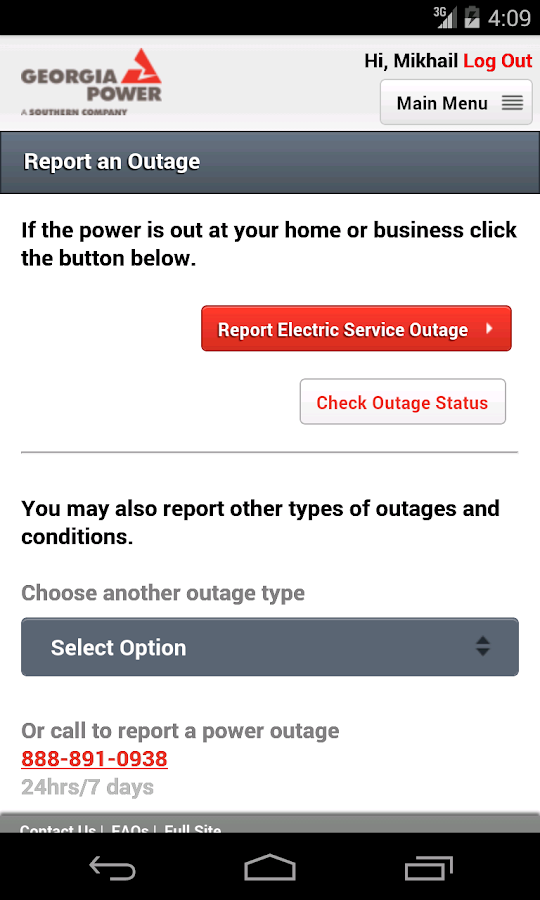
Task: Log out of the Mikhail account
Action: click(498, 61)
